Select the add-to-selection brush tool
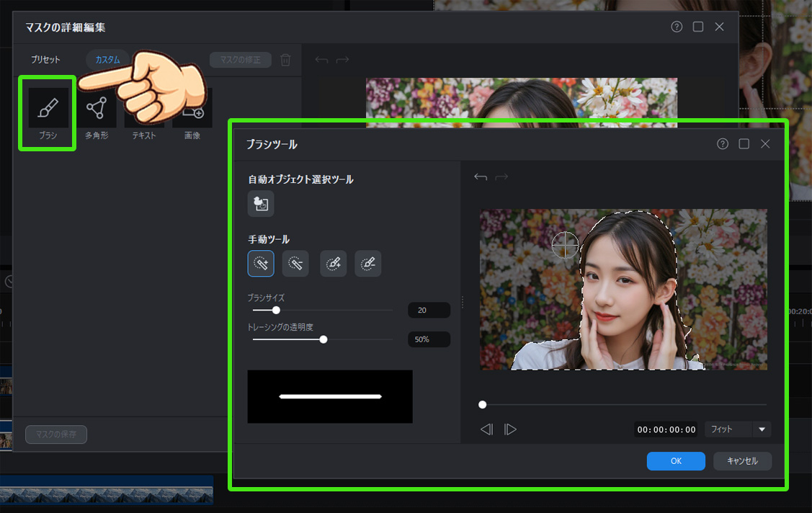 pyautogui.click(x=332, y=263)
